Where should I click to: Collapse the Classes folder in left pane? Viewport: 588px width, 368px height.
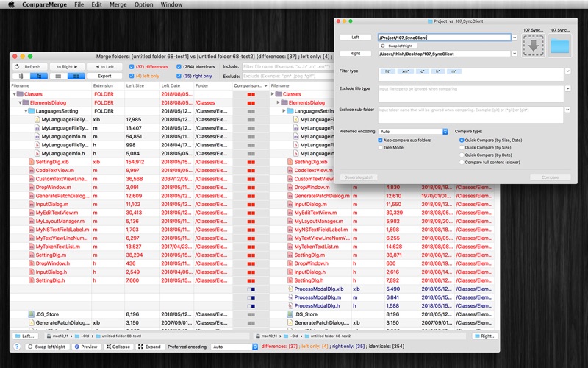click(14, 94)
